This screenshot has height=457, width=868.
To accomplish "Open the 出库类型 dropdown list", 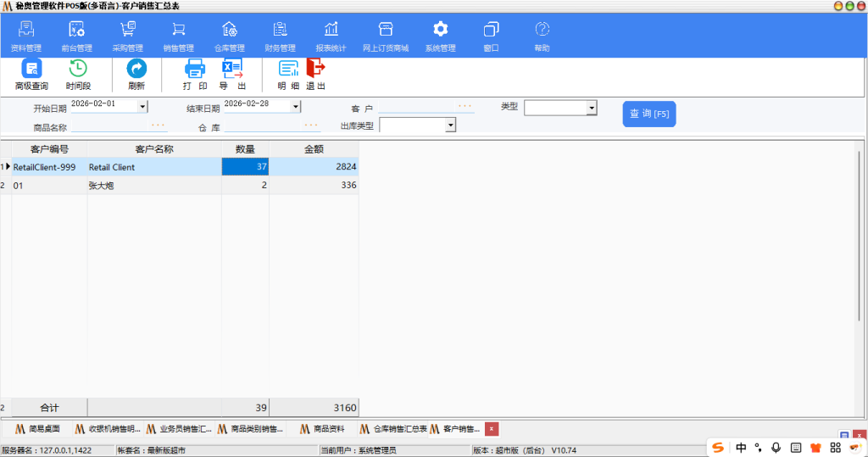I will (x=450, y=125).
